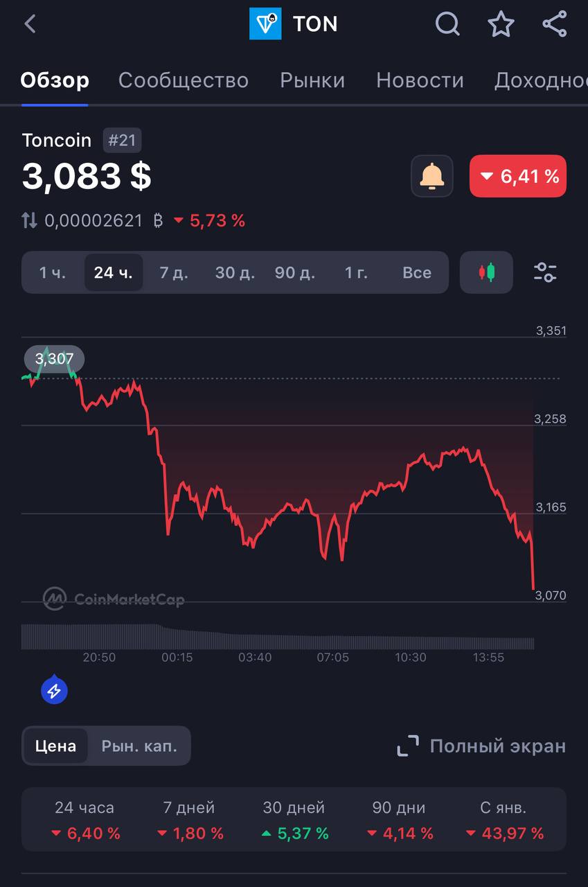The width and height of the screenshot is (588, 887).
Task: Share Toncoin page via share icon
Action: (555, 24)
